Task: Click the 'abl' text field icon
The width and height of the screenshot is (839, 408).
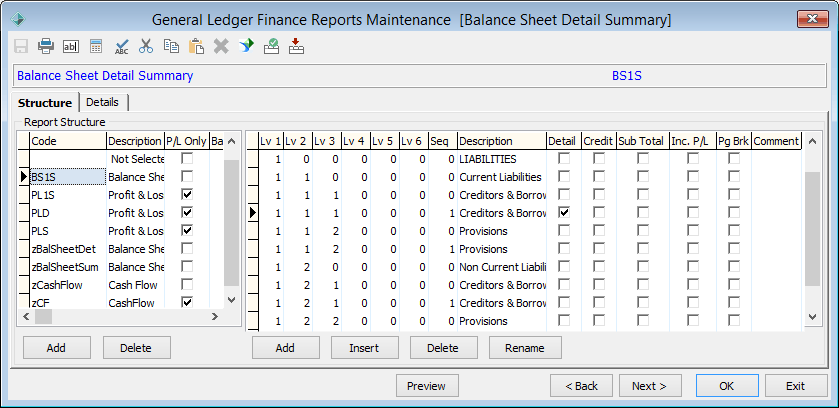Action: pos(71,47)
